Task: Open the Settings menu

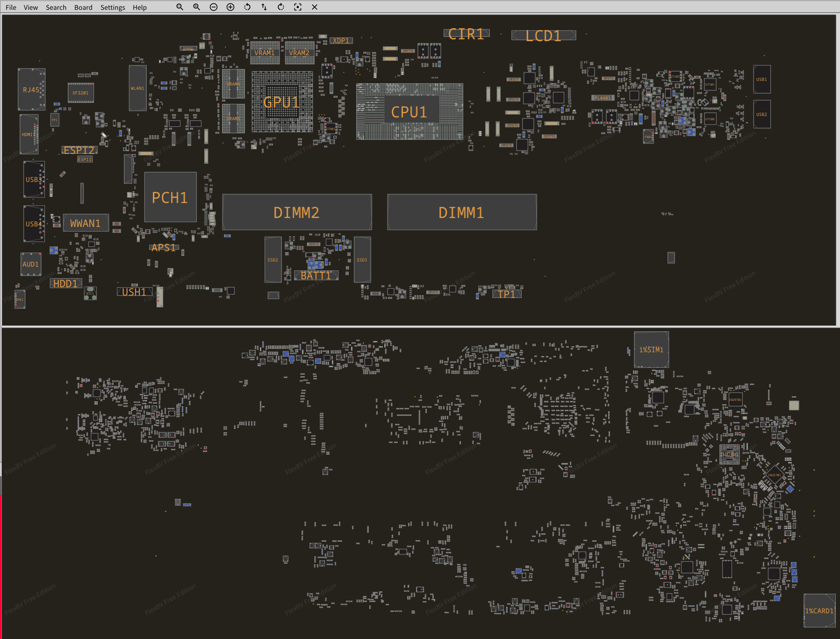Action: (x=113, y=7)
